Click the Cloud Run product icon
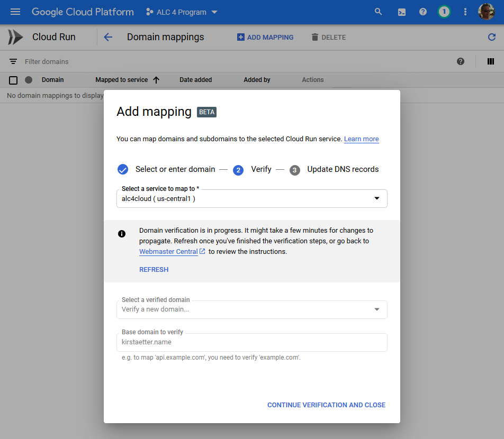504x439 pixels. (x=15, y=37)
